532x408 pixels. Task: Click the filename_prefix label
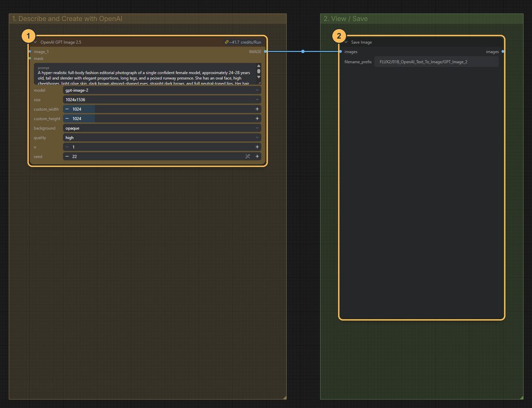click(x=358, y=62)
